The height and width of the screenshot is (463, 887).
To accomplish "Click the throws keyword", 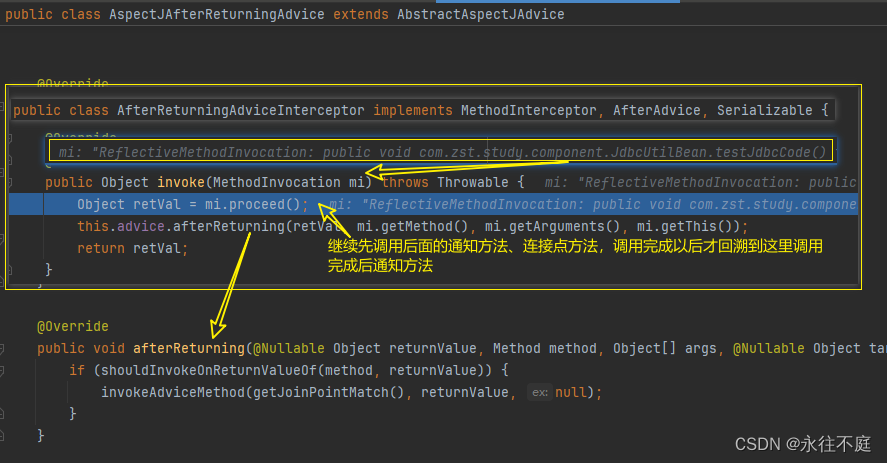I will click(x=405, y=182).
